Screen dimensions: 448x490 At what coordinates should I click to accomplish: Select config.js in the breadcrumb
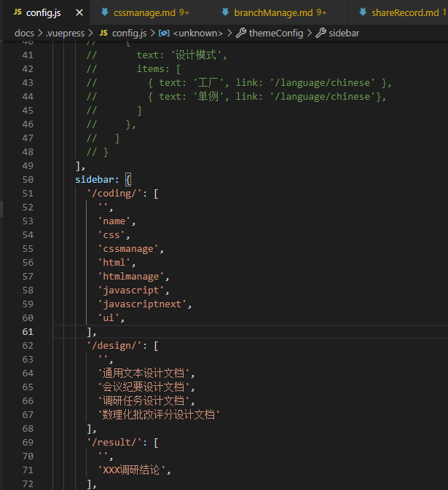click(129, 33)
